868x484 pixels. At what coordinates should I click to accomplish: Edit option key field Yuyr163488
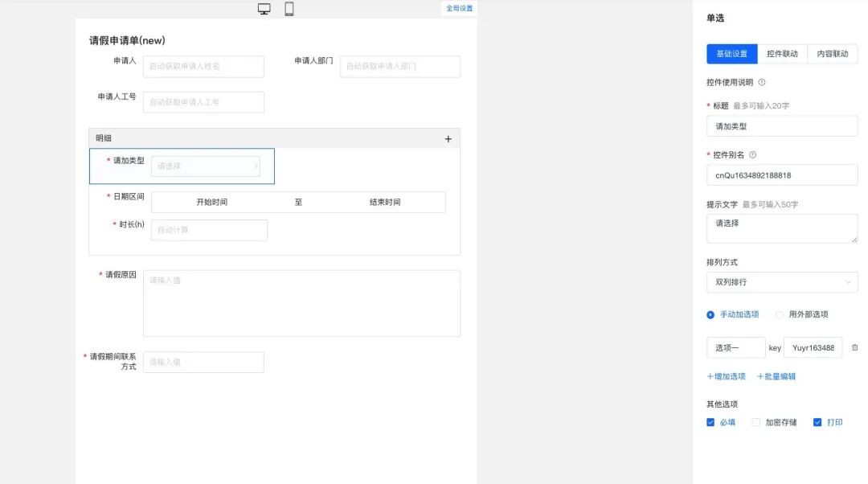point(813,348)
